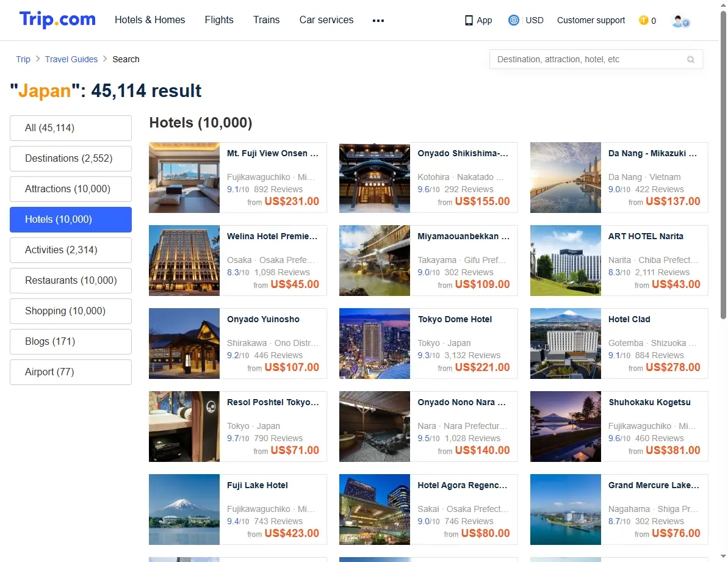
Task: Click the Trip.com logo
Action: click(57, 20)
